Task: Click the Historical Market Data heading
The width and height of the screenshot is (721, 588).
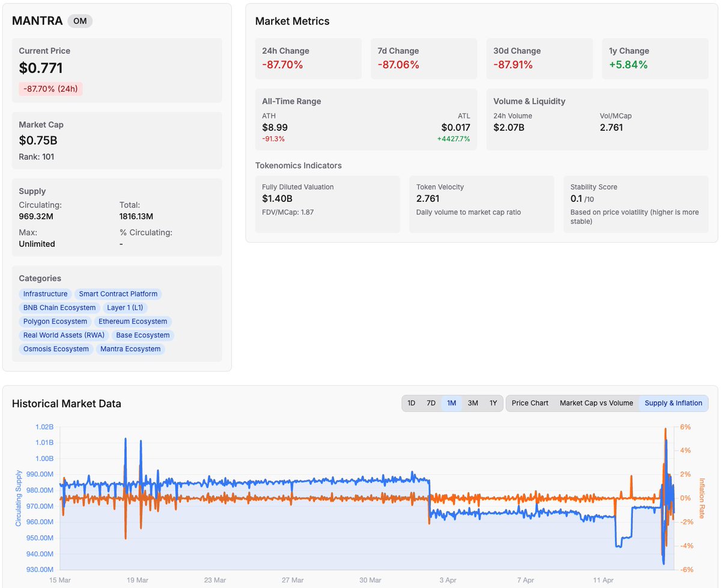Action: click(x=67, y=404)
